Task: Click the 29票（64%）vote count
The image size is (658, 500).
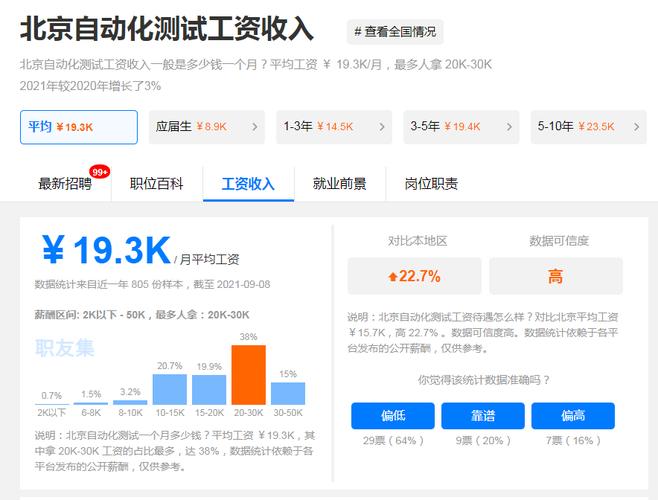Action: pyautogui.click(x=393, y=440)
